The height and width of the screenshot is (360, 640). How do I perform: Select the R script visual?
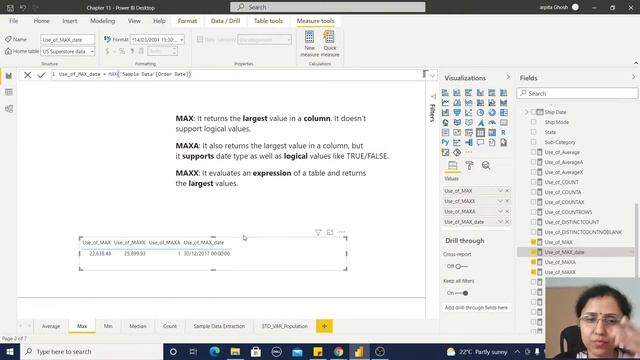point(504,133)
